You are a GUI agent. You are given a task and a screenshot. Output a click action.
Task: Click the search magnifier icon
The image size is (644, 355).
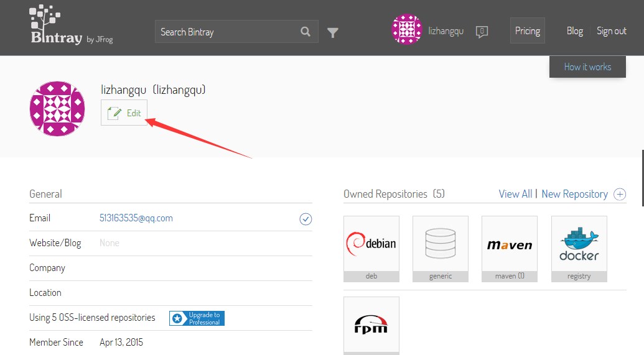pos(305,32)
